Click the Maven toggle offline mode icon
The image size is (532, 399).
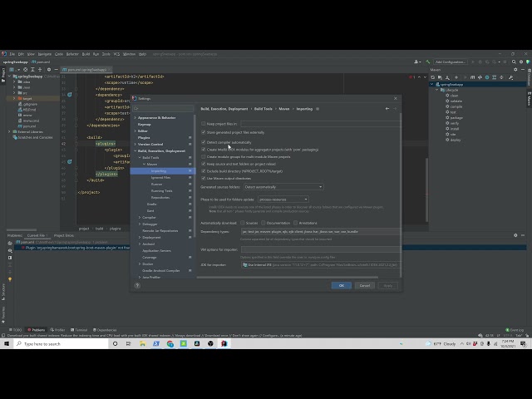pyautogui.click(x=480, y=77)
